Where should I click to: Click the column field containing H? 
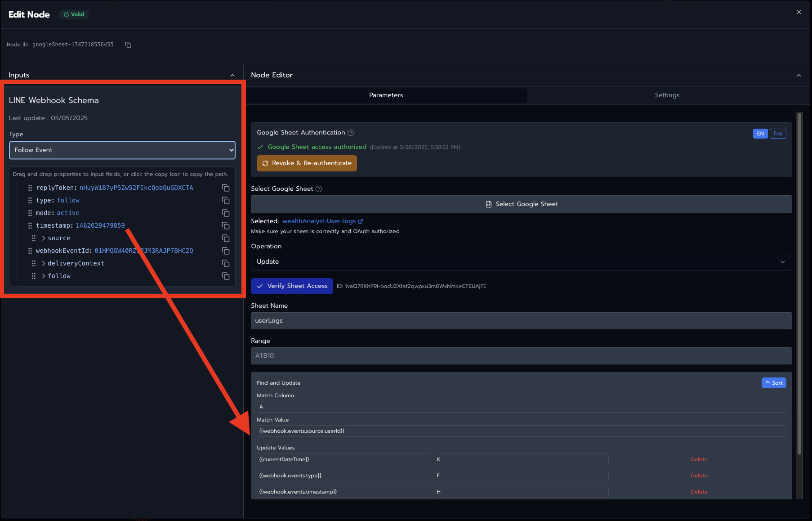click(x=522, y=492)
